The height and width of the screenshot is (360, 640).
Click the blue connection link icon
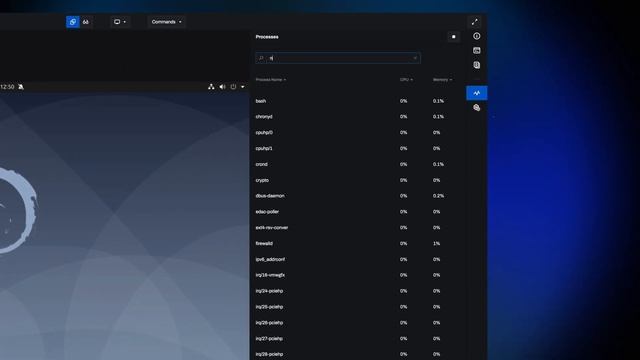(x=73, y=22)
